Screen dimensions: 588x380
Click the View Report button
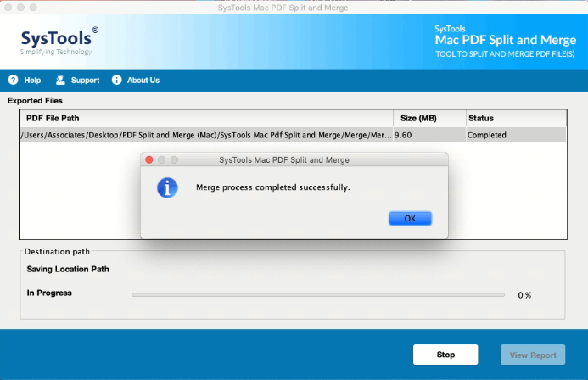tap(533, 355)
